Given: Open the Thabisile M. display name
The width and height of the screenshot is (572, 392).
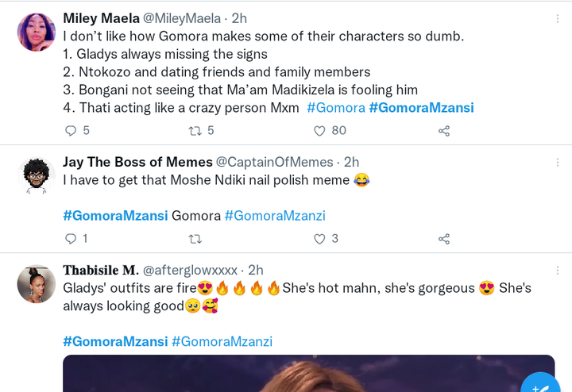Looking at the screenshot, I should tap(101, 271).
